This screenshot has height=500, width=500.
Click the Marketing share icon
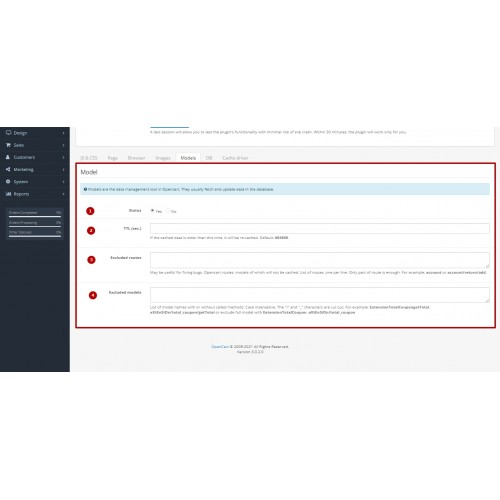point(8,169)
